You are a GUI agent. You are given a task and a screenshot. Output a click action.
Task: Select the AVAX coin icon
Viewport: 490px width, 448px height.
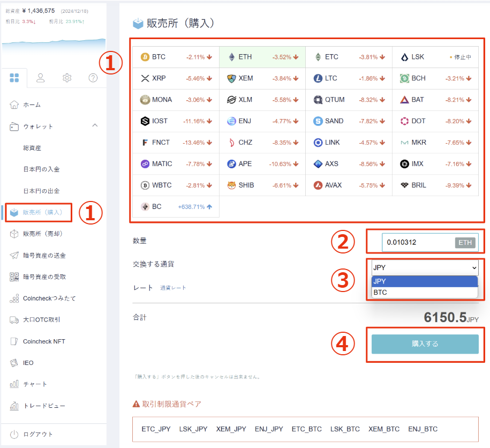tap(318, 185)
